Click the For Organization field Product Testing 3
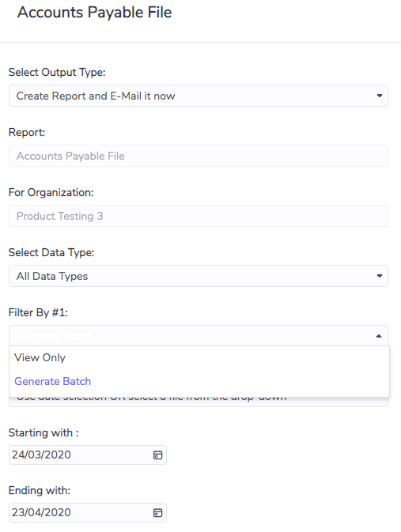Screen dimensions: 401x532 click(x=199, y=216)
